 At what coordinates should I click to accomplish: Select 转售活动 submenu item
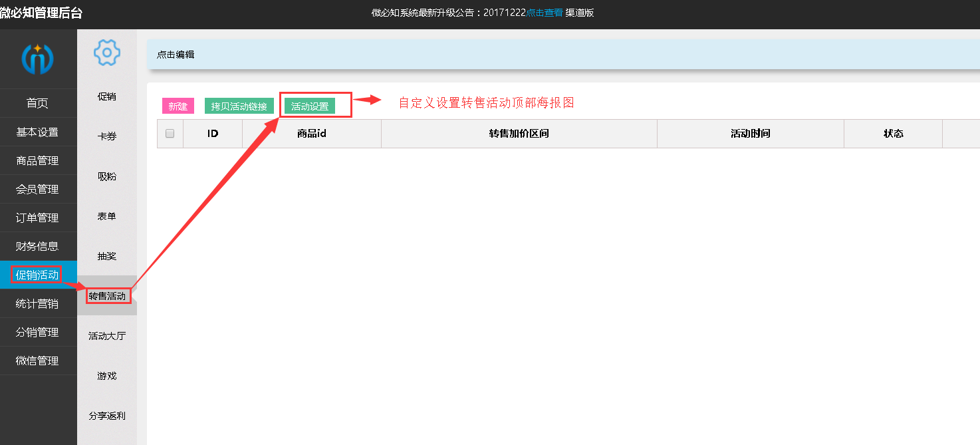point(107,296)
